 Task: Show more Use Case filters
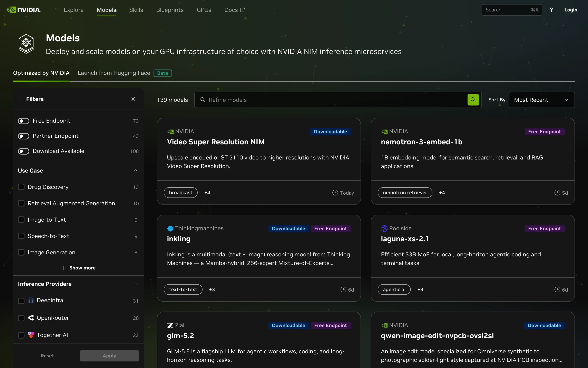pyautogui.click(x=78, y=268)
